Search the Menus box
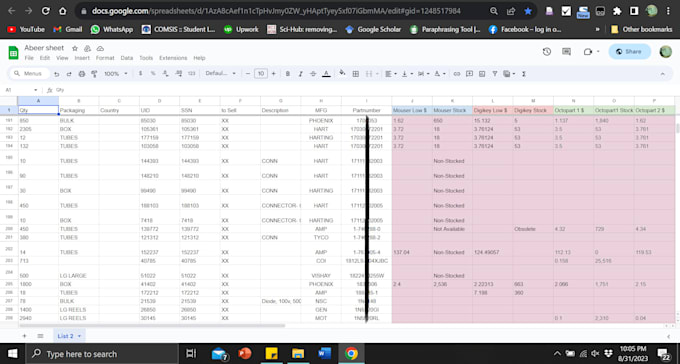The height and width of the screenshot is (364, 680). pyautogui.click(x=29, y=74)
